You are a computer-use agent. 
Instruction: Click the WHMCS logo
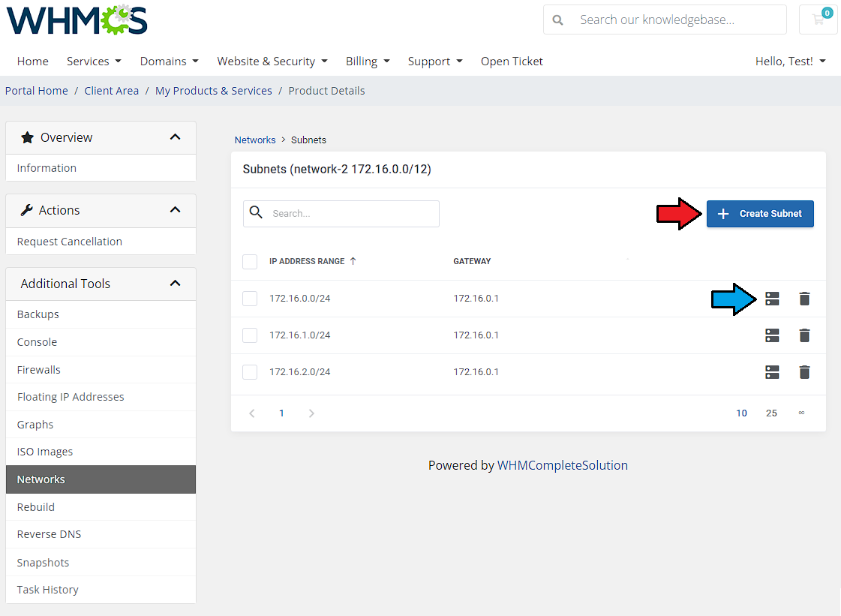click(77, 20)
